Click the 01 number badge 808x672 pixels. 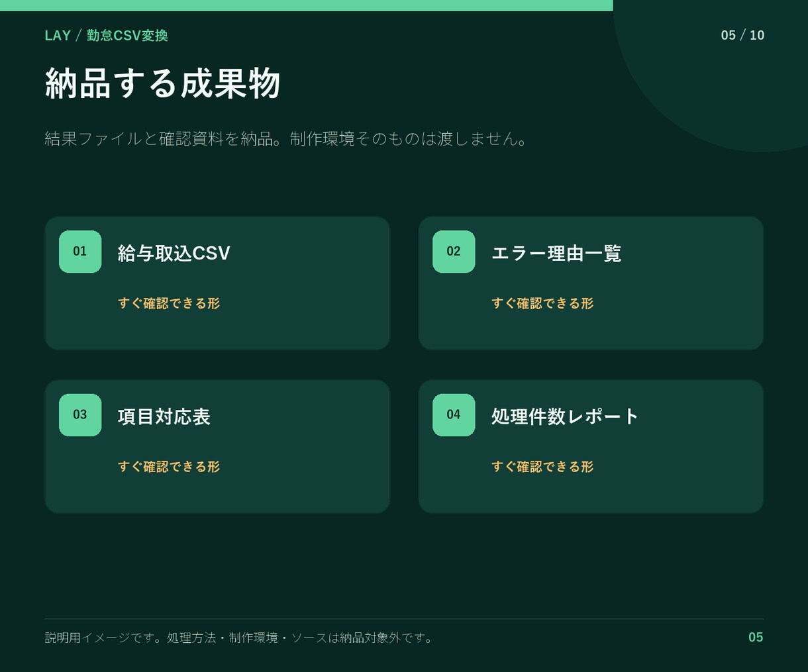click(80, 252)
